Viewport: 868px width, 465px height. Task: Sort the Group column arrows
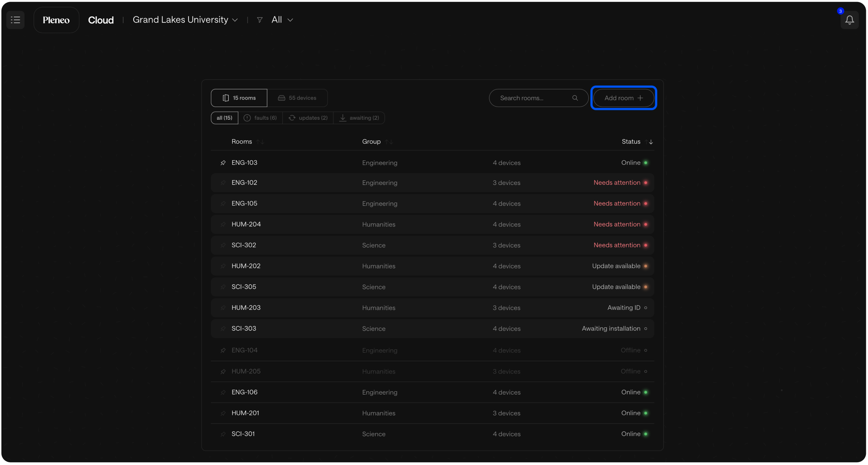point(389,142)
